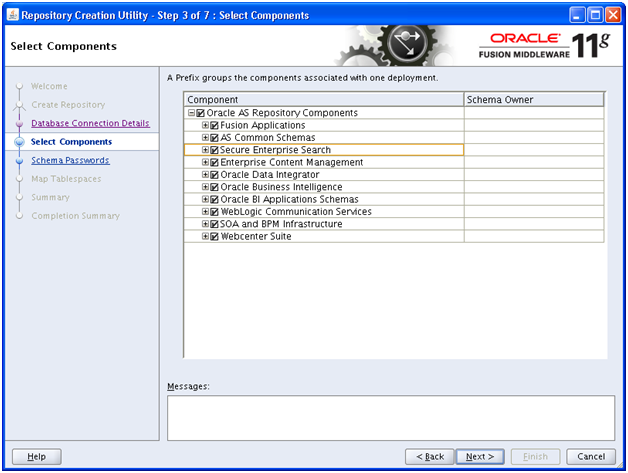Go to Schema Passwords step
Viewport: 628px width, 473px height.
point(70,160)
